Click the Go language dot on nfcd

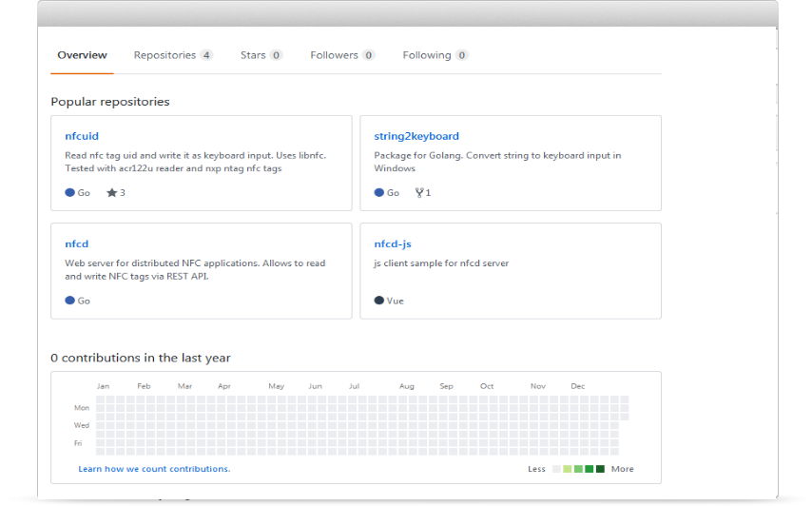coord(69,301)
